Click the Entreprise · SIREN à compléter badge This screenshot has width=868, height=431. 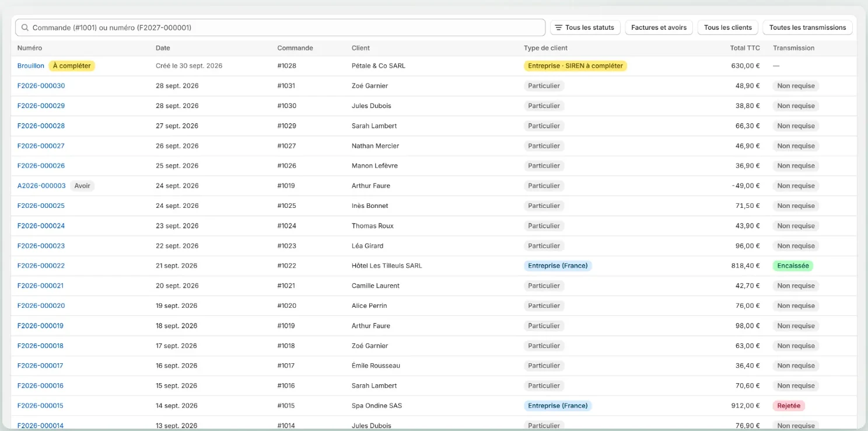pyautogui.click(x=575, y=66)
